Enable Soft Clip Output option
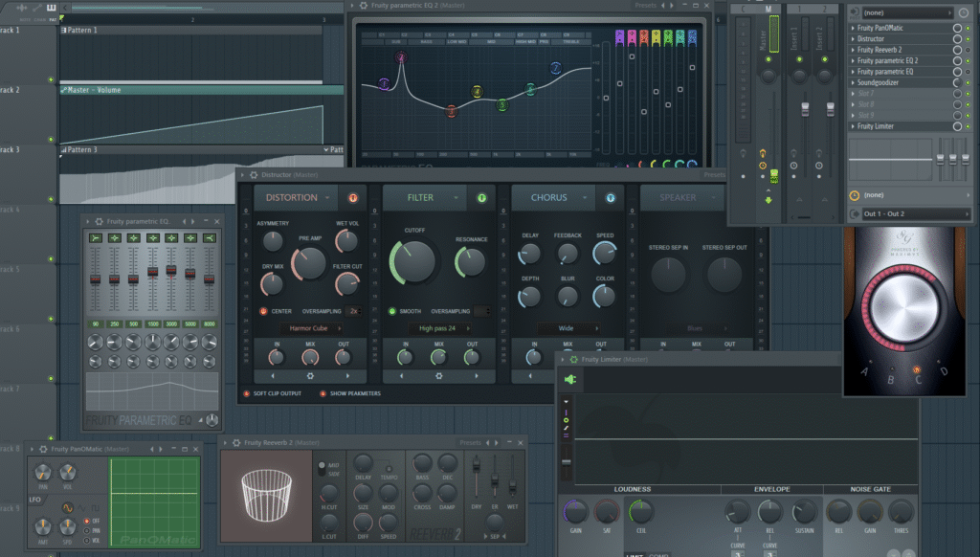The height and width of the screenshot is (557, 980). tap(247, 393)
